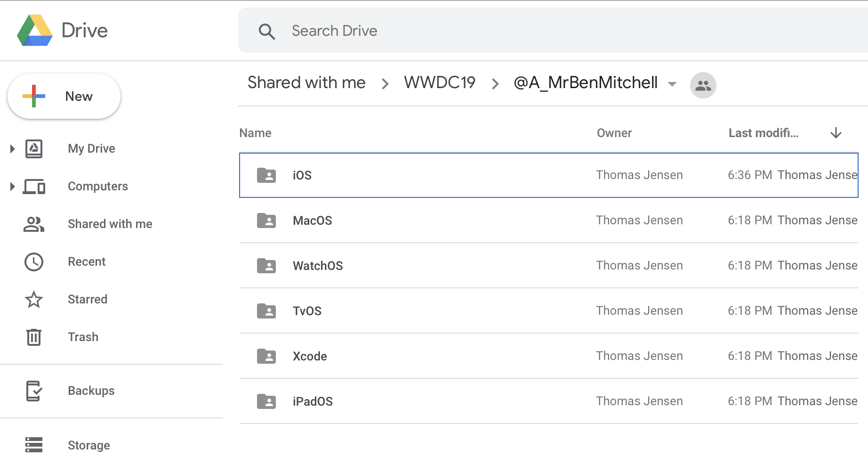
Task: Click the My Drive icon
Action: [34, 149]
